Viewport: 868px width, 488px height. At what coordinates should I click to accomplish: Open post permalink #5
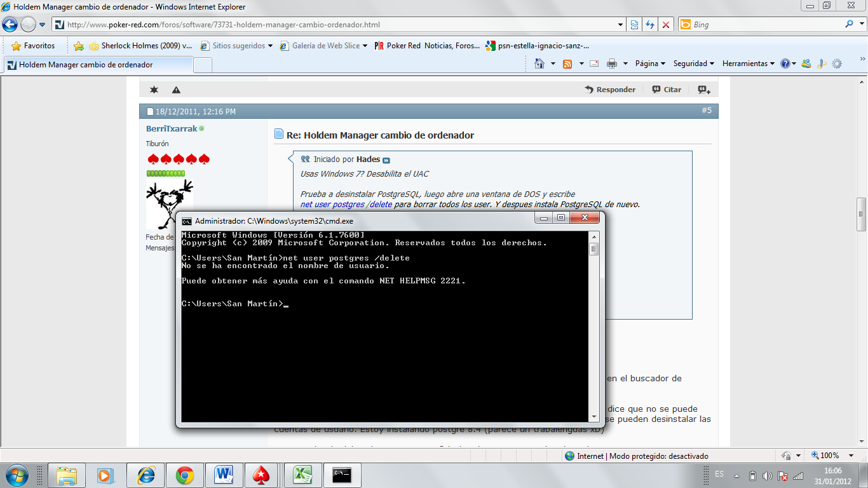pos(707,111)
